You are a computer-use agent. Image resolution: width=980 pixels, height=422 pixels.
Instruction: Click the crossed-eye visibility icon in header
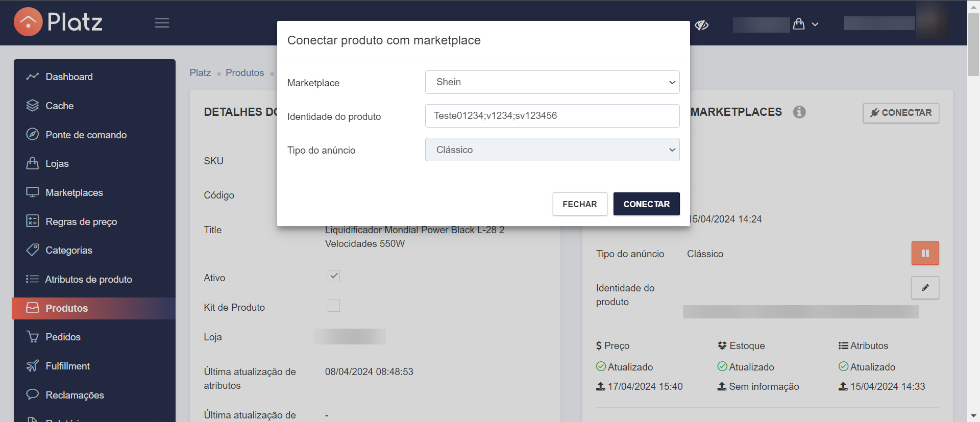point(702,25)
